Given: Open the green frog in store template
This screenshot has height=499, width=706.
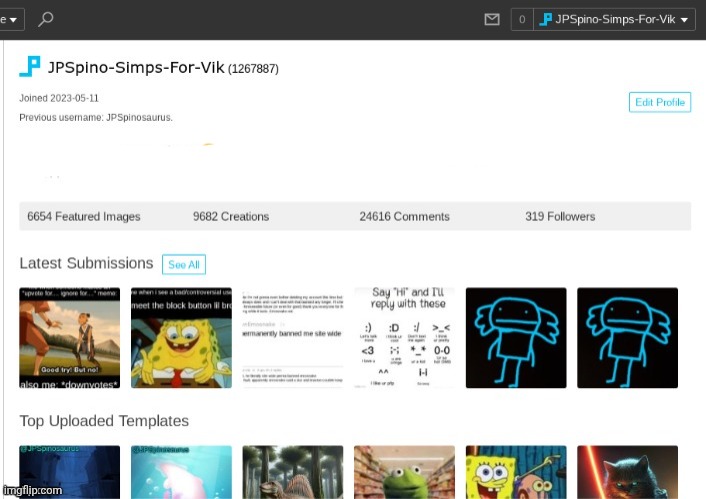Looking at the screenshot, I should [x=404, y=472].
